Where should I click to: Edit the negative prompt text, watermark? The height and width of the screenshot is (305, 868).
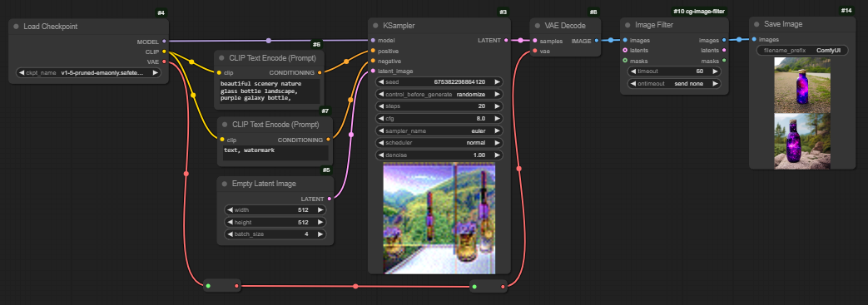point(275,154)
